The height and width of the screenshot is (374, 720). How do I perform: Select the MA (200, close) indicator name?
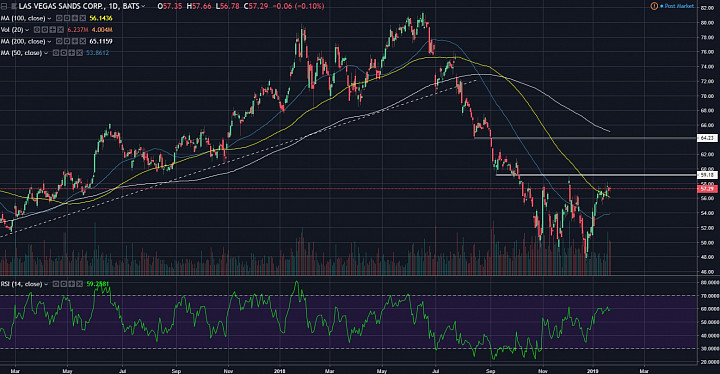click(x=23, y=41)
